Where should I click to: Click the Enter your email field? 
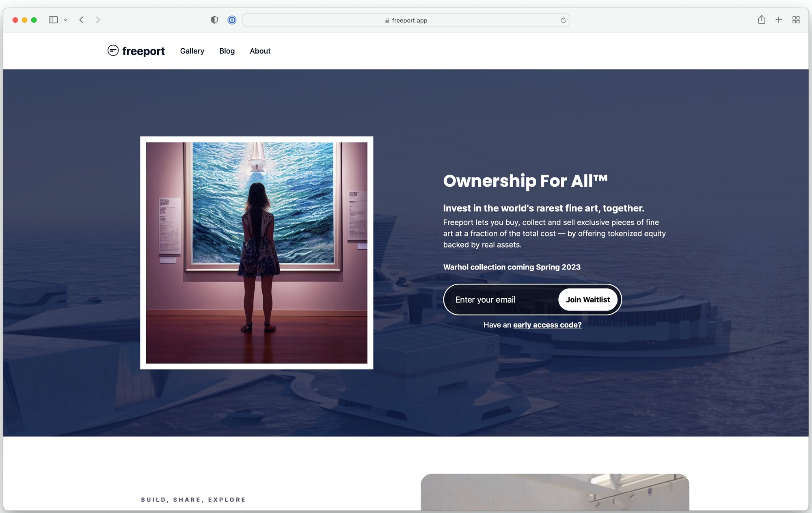coord(503,300)
